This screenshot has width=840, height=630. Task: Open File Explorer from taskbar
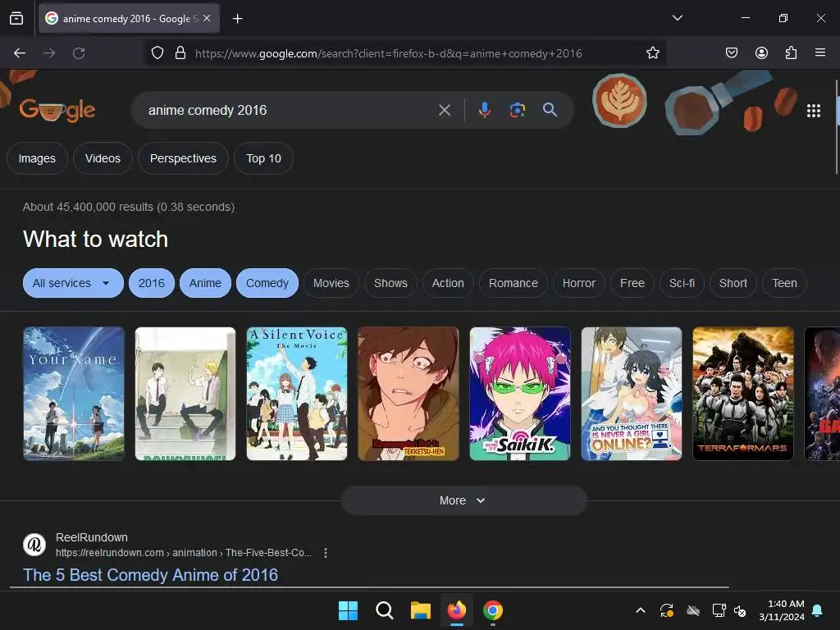(421, 610)
